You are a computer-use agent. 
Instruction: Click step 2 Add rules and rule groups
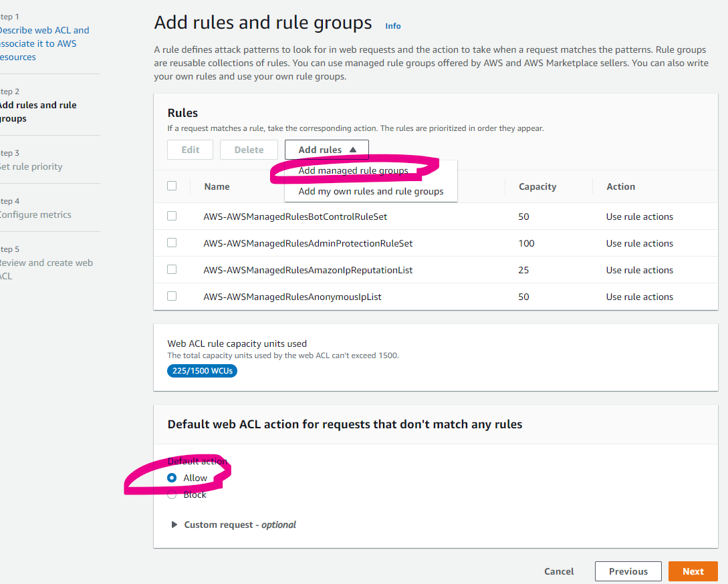coord(38,112)
